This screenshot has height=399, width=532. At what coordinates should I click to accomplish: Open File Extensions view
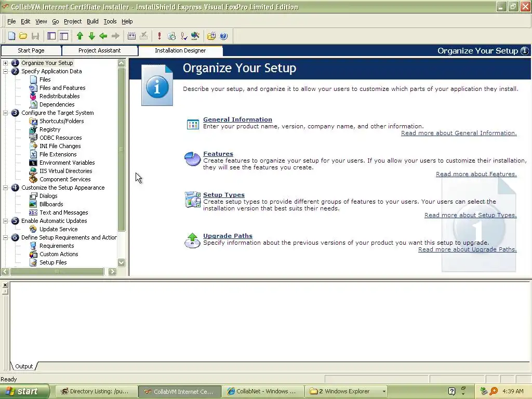(x=58, y=154)
